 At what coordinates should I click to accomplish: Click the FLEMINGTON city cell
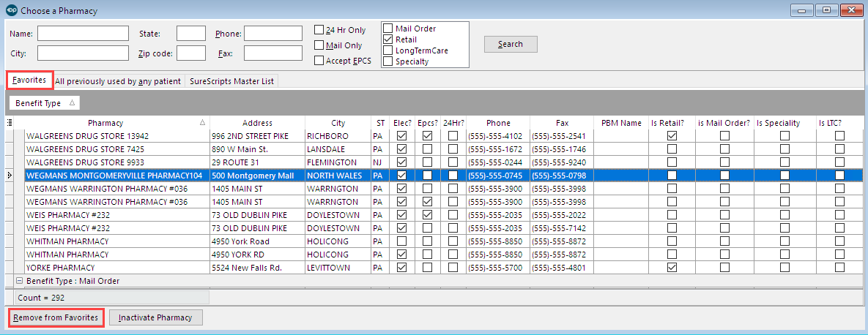pos(338,162)
